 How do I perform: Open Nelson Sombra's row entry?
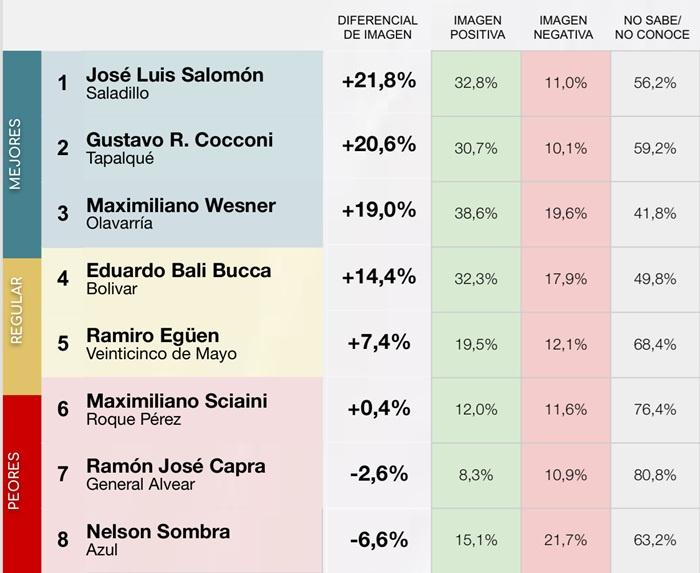(x=158, y=532)
